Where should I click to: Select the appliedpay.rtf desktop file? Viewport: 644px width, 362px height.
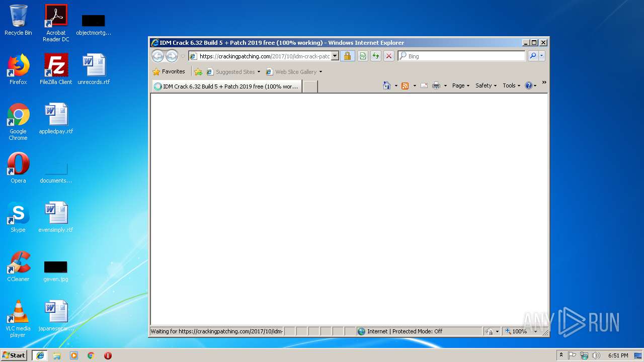click(56, 118)
